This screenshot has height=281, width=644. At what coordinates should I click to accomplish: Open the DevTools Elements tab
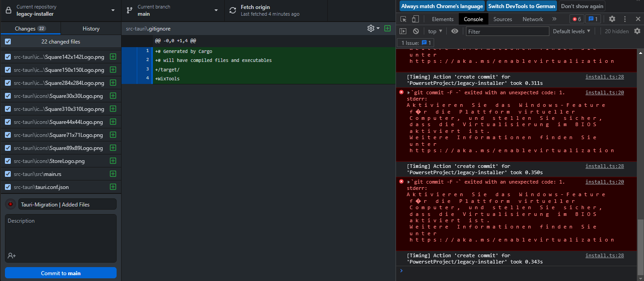point(443,19)
